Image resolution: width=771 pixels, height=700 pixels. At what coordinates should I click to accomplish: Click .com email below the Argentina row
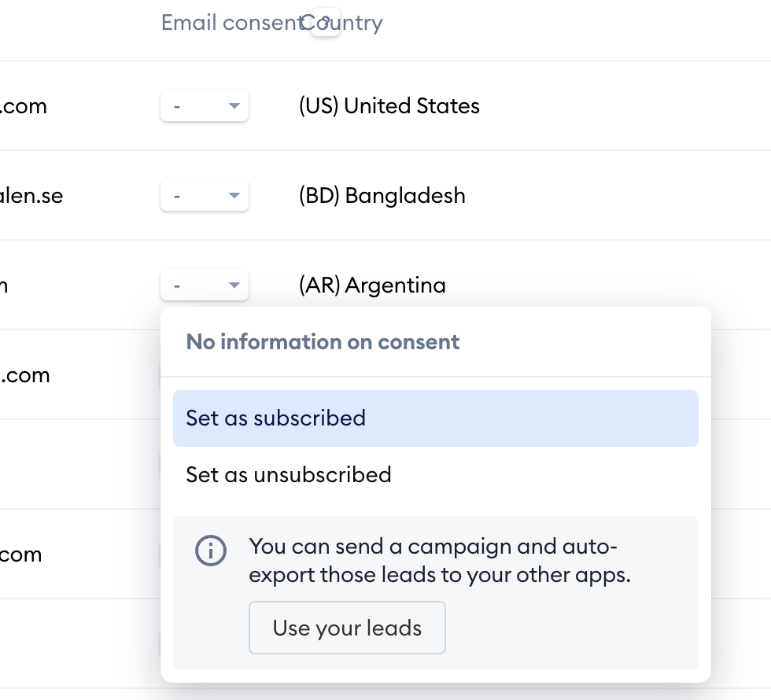click(x=25, y=375)
